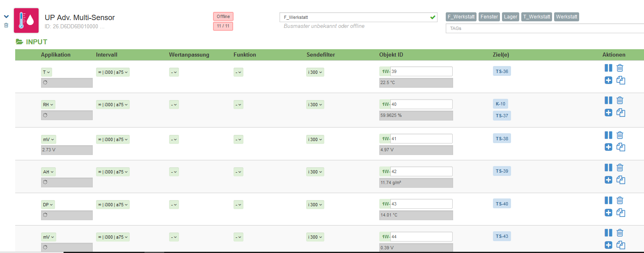
Task: Add a new row below 1W-41
Action: tap(608, 147)
